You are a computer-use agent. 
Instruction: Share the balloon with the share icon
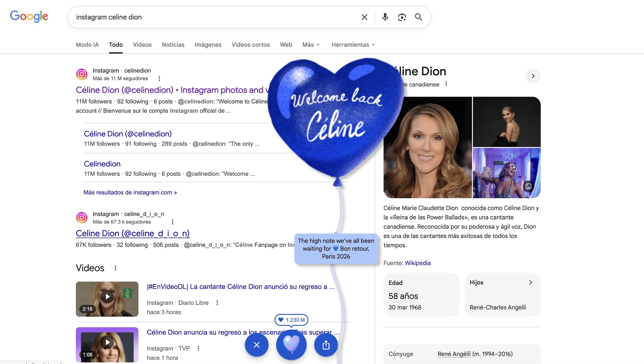pos(326,345)
